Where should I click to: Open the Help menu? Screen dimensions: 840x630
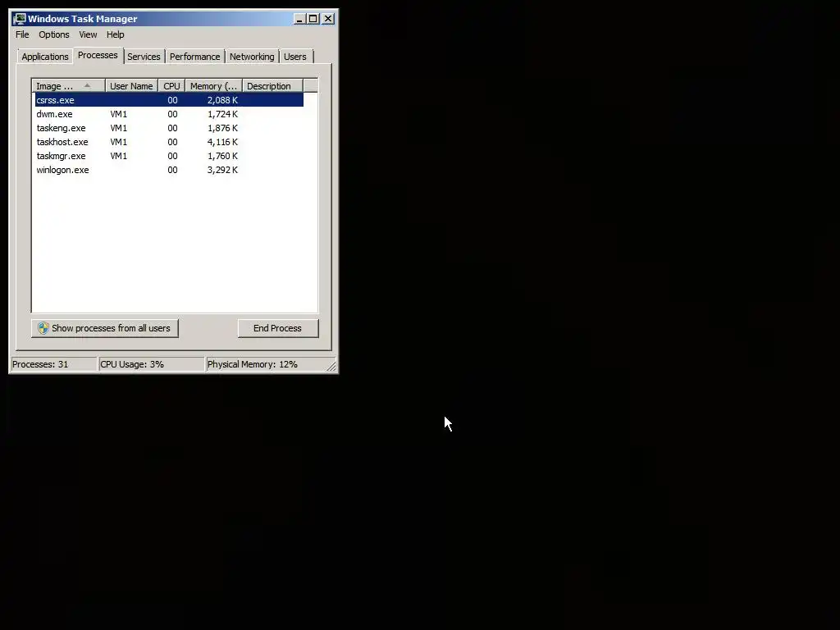pyautogui.click(x=115, y=34)
